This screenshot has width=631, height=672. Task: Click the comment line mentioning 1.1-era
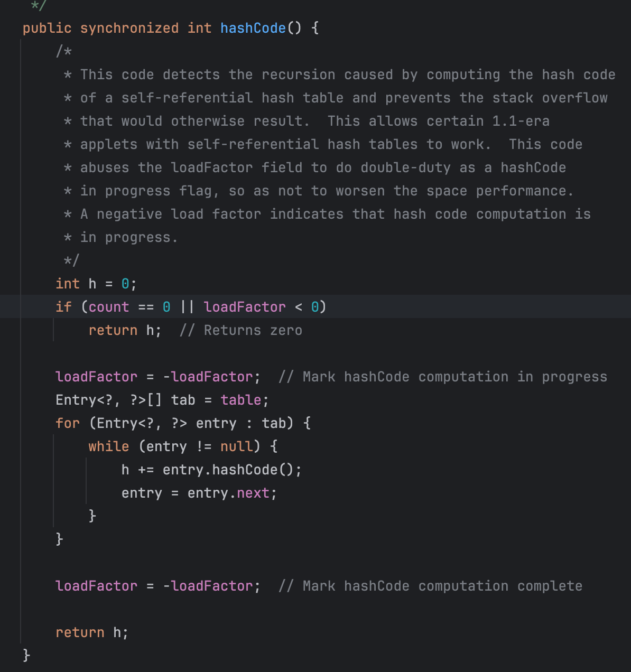click(307, 121)
